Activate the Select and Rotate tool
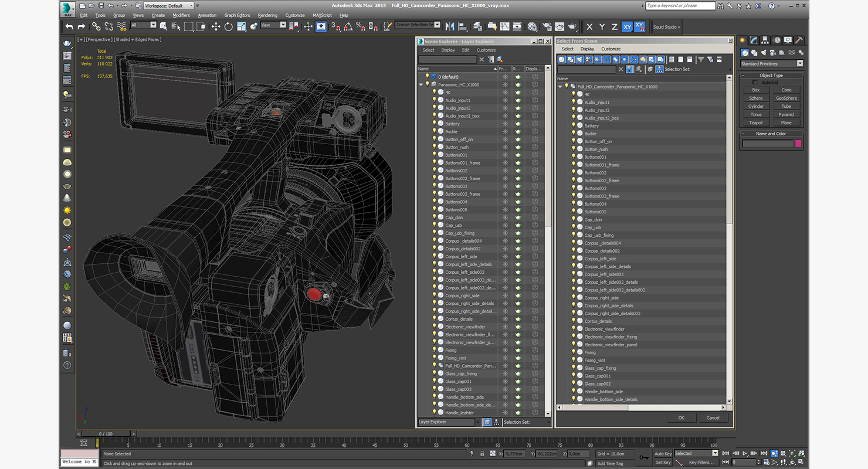The width and height of the screenshot is (868, 469). [228, 26]
